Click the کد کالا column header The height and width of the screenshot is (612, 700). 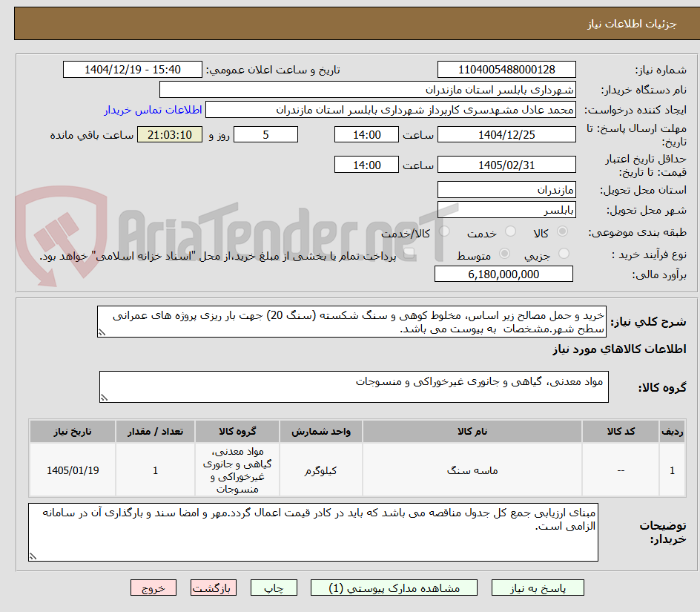pyautogui.click(x=621, y=432)
